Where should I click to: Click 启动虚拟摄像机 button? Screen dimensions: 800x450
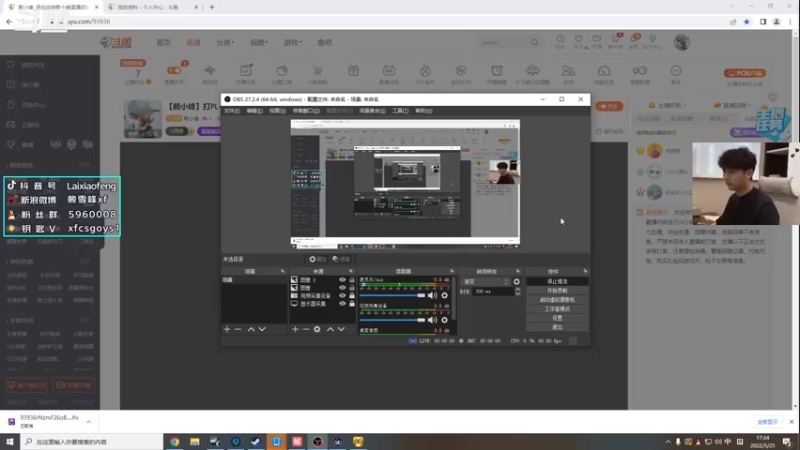[x=557, y=300]
